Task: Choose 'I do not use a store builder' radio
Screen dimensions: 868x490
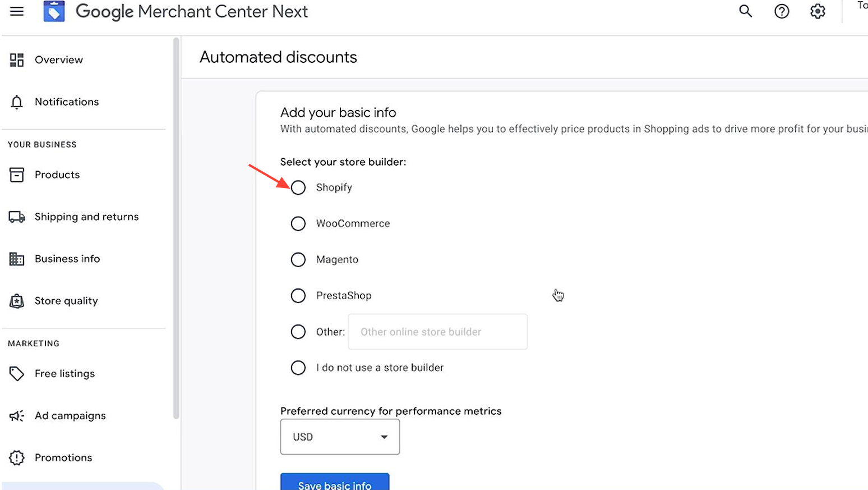Action: (298, 368)
